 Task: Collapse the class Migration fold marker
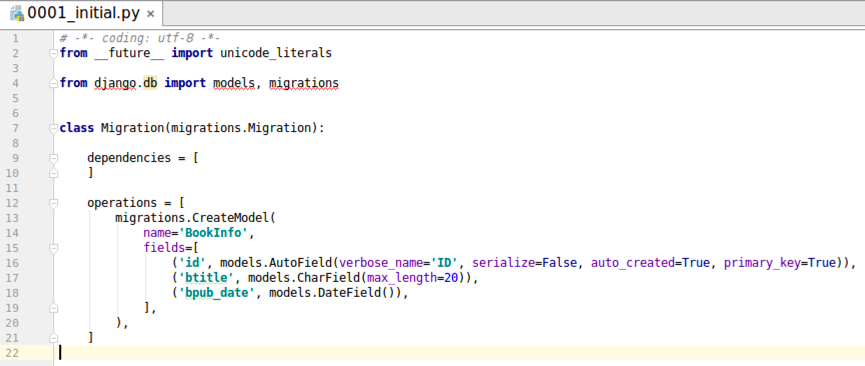click(x=54, y=129)
